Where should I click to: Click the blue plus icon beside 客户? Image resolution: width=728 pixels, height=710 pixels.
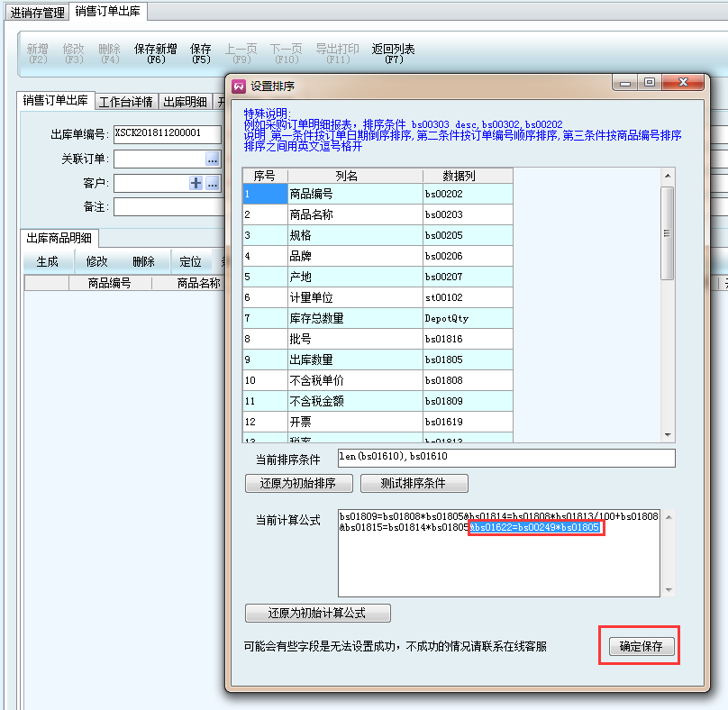pos(196,183)
